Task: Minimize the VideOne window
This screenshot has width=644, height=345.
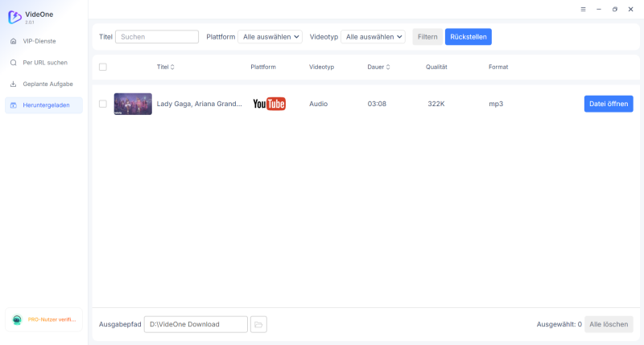Action: [599, 9]
